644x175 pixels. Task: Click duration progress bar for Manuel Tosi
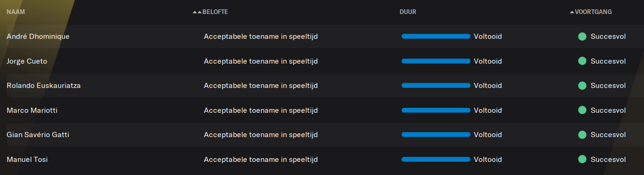436,159
